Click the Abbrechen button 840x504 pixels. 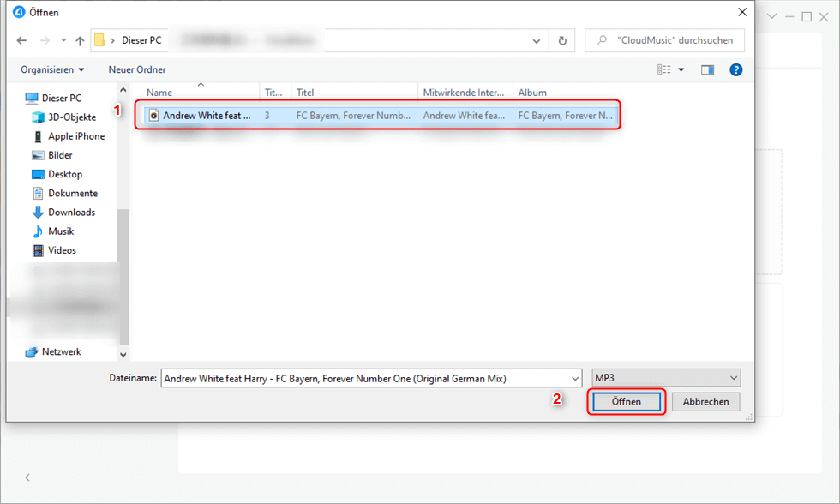705,402
